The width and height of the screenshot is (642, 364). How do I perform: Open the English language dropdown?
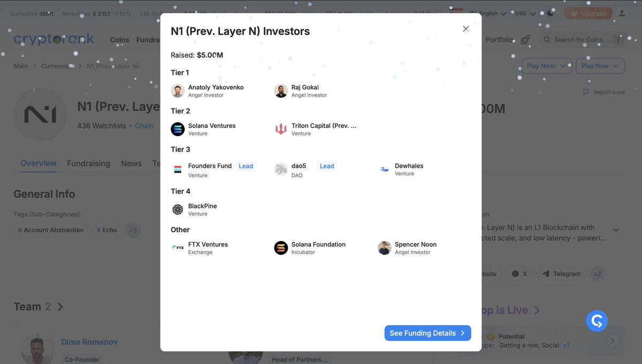tap(487, 13)
